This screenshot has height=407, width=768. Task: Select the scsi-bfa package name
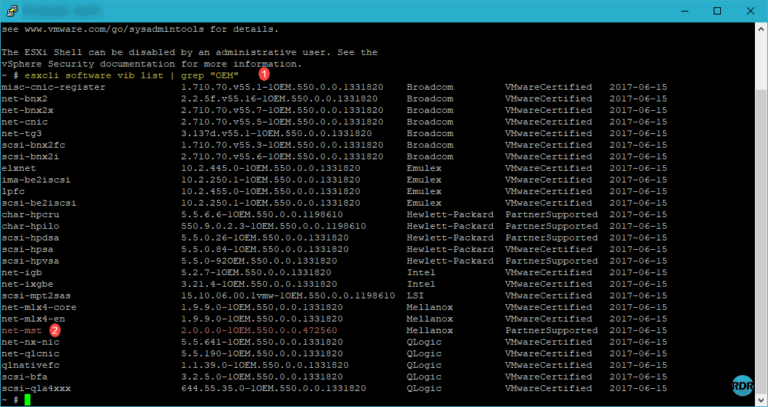pos(24,377)
